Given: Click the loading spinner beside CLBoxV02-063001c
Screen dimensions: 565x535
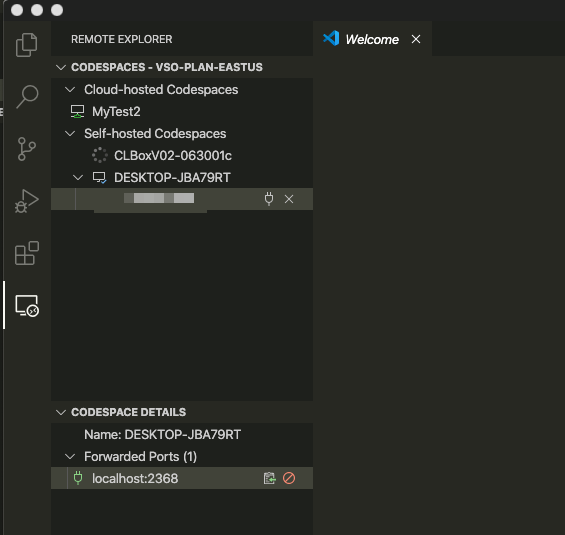Looking at the screenshot, I should pos(99,155).
